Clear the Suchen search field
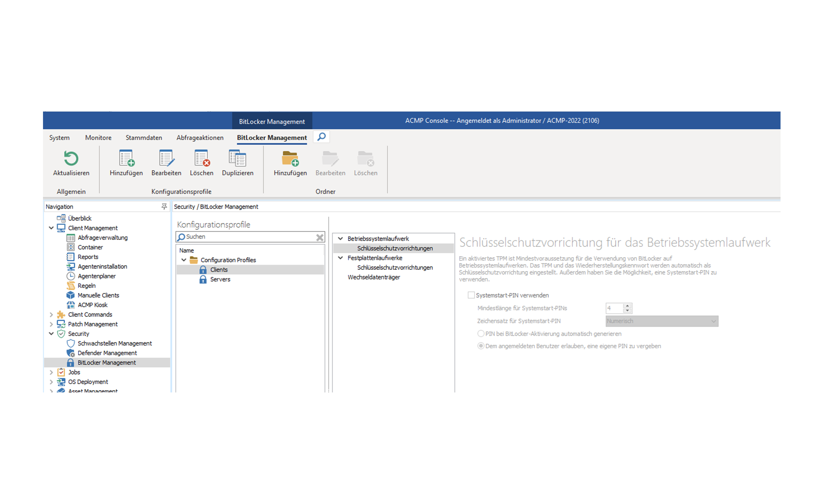This screenshot has width=824, height=504. (320, 238)
